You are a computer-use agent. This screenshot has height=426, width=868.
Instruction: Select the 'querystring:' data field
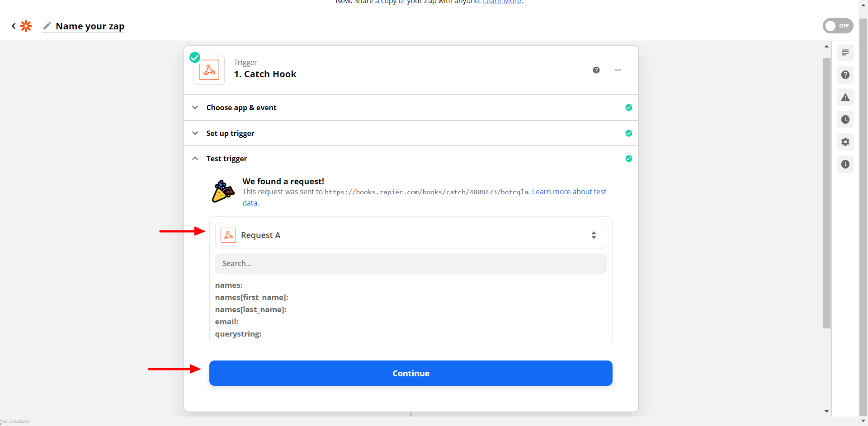tap(238, 334)
